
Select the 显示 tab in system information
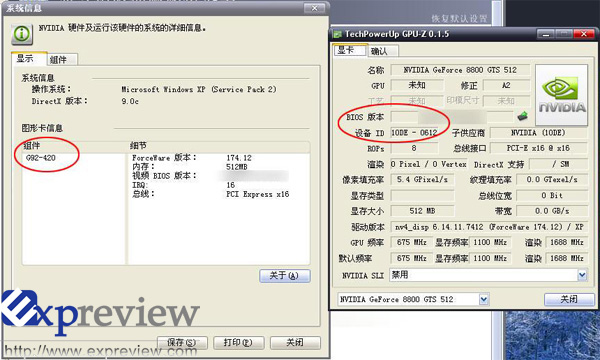(x=29, y=59)
